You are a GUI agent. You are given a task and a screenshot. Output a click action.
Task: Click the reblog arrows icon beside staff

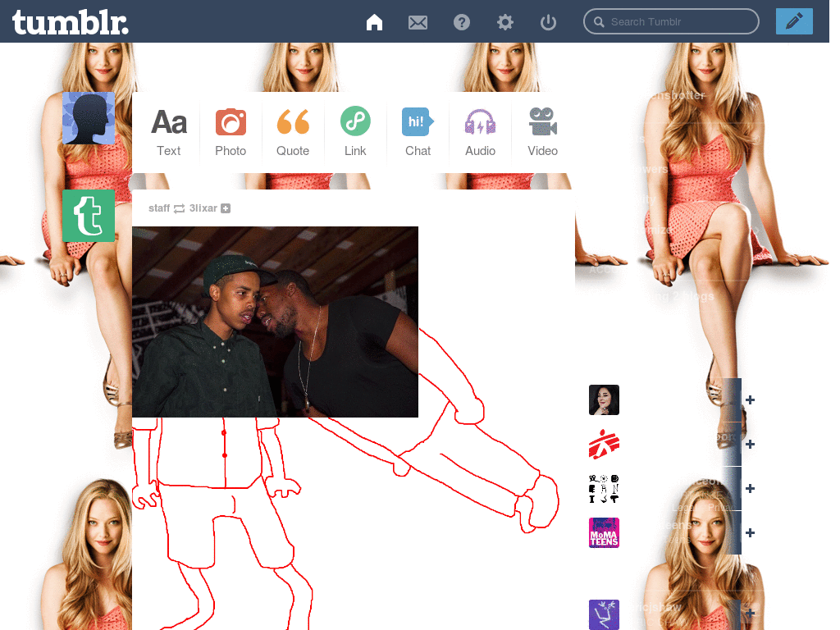pyautogui.click(x=179, y=208)
